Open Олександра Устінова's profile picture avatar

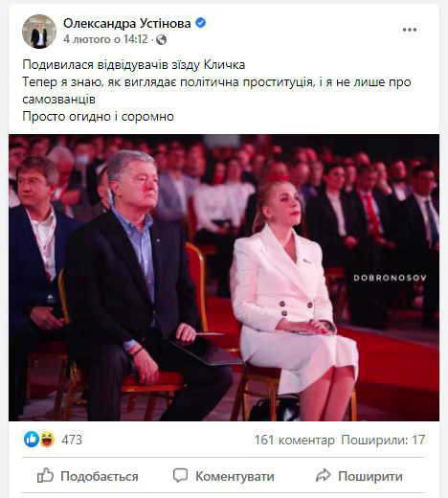pyautogui.click(x=39, y=32)
